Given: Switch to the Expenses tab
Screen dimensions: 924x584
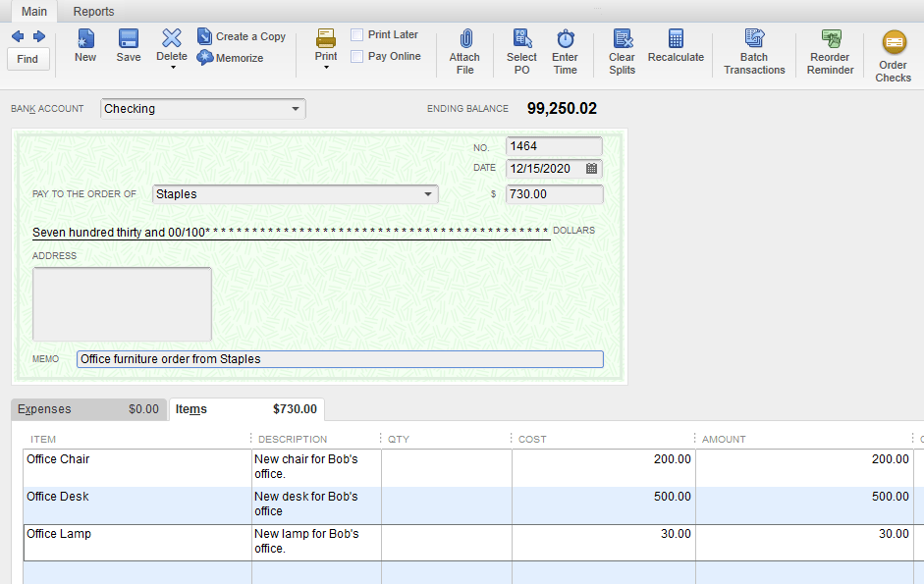Looking at the screenshot, I should [x=88, y=409].
